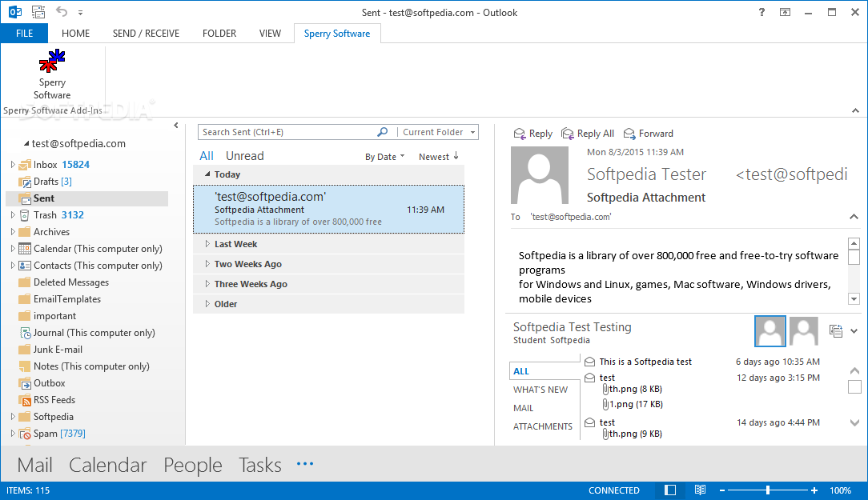Open the Help question mark icon

pyautogui.click(x=762, y=12)
